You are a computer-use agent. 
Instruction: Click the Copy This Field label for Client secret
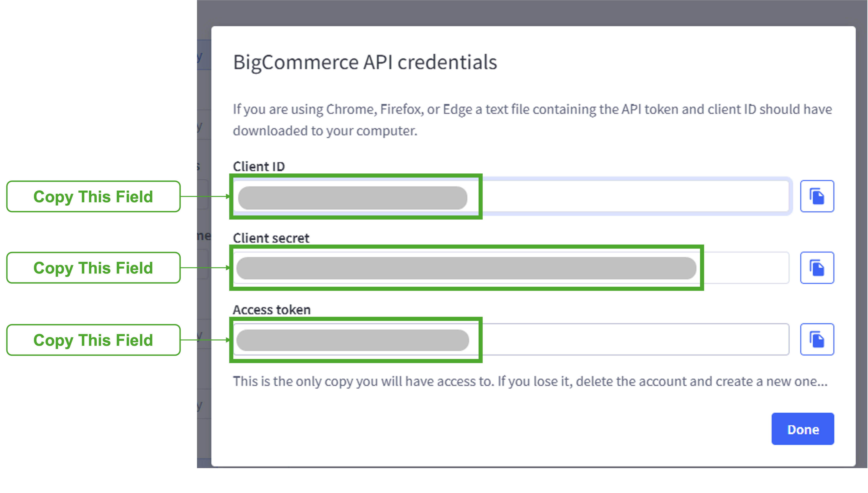[x=93, y=267]
